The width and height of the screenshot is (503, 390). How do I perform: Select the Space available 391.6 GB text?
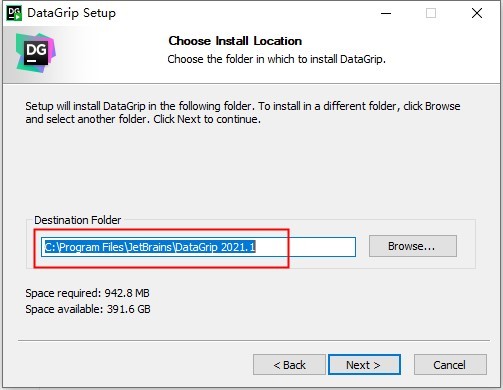[x=88, y=309]
